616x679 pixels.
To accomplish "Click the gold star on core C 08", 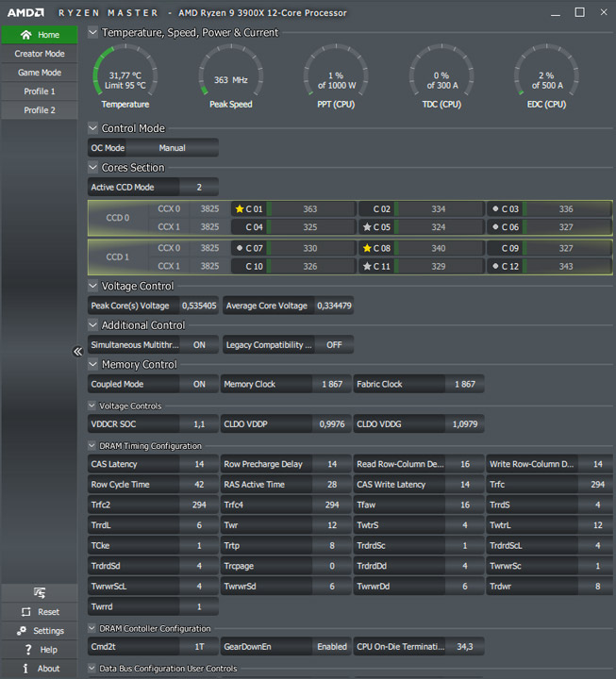I will (x=367, y=248).
